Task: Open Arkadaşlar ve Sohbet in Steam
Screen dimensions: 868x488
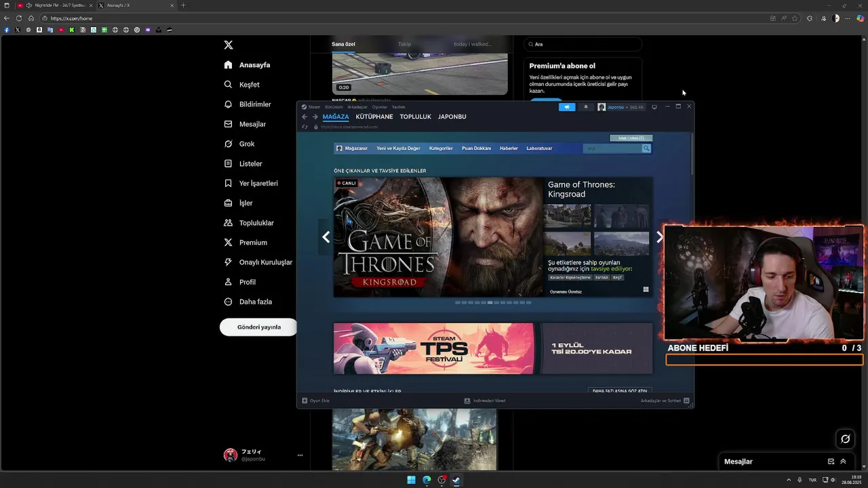Action: click(665, 401)
